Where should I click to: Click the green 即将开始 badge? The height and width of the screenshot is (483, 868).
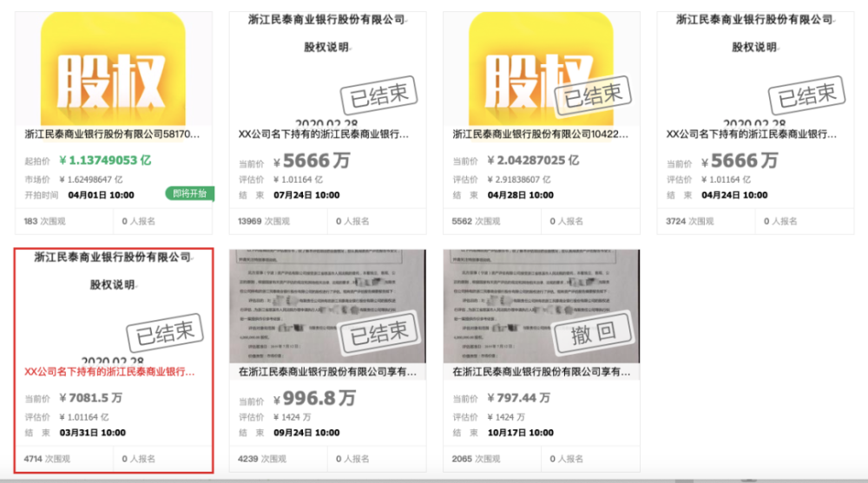point(190,193)
